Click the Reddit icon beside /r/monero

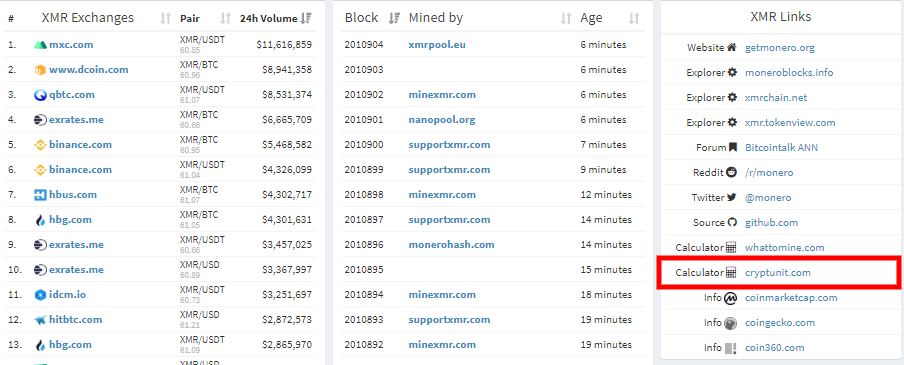pos(732,172)
